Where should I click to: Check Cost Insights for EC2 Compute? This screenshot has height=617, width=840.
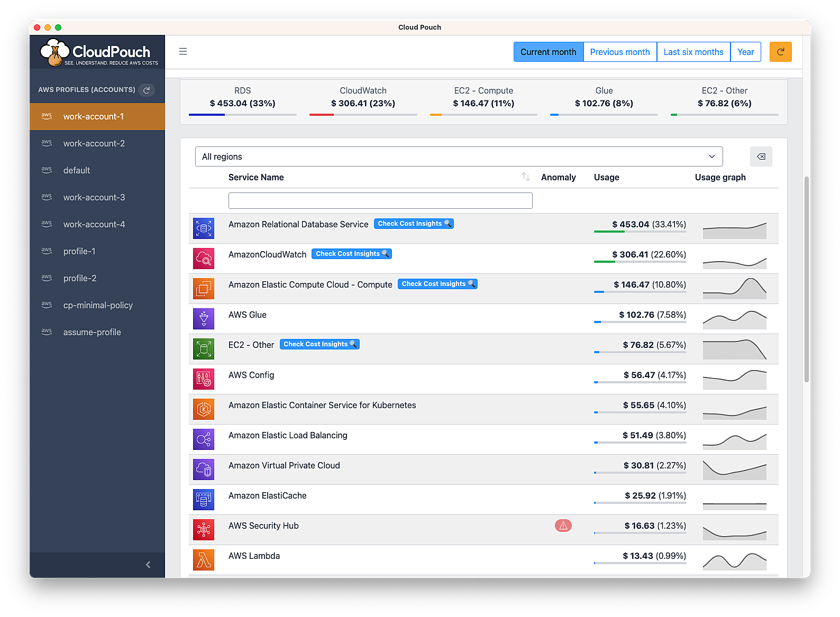click(437, 284)
